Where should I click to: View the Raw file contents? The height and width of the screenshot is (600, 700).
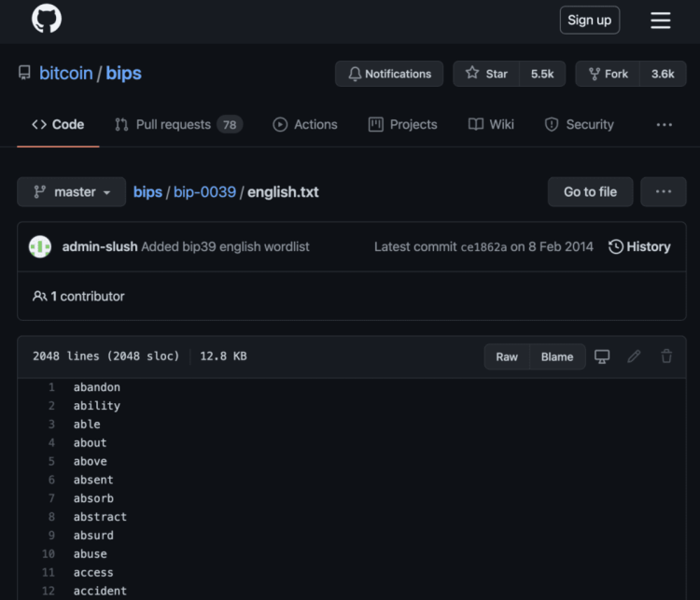[x=507, y=356]
